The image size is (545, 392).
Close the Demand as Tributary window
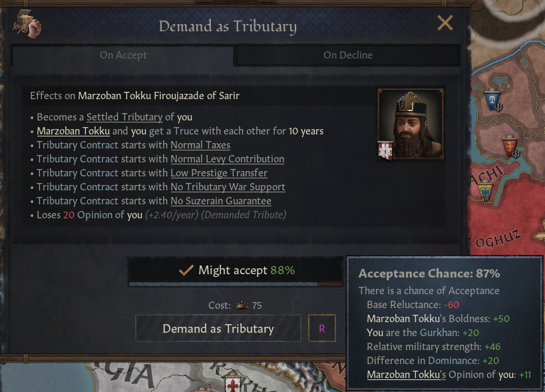click(445, 23)
